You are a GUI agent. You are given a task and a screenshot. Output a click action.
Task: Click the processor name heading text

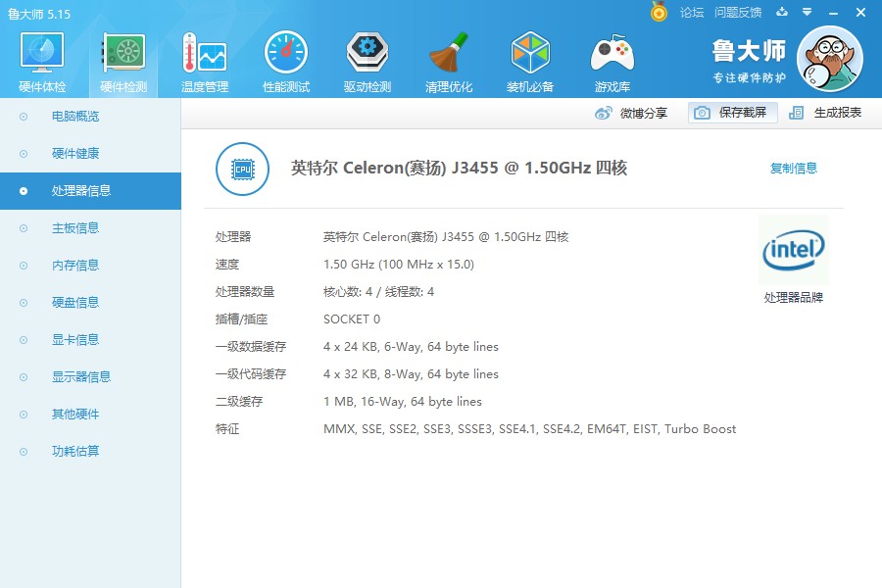pos(459,168)
